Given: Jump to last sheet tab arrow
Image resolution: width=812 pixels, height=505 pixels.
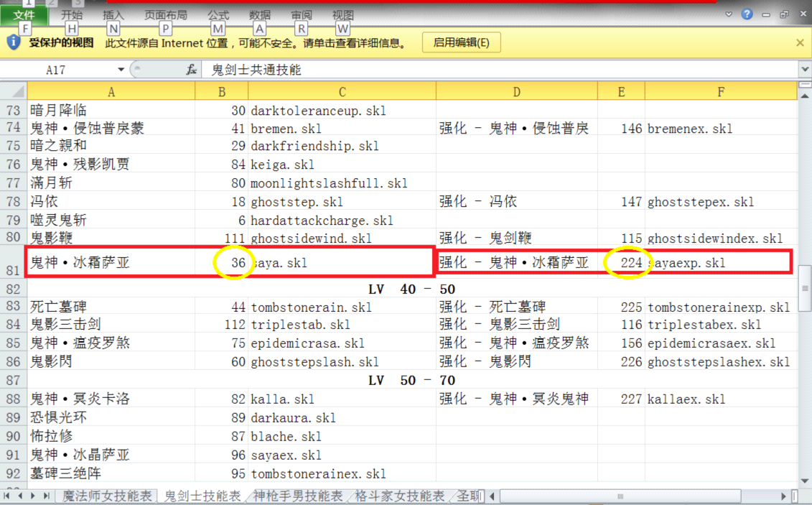Looking at the screenshot, I should 47,496.
